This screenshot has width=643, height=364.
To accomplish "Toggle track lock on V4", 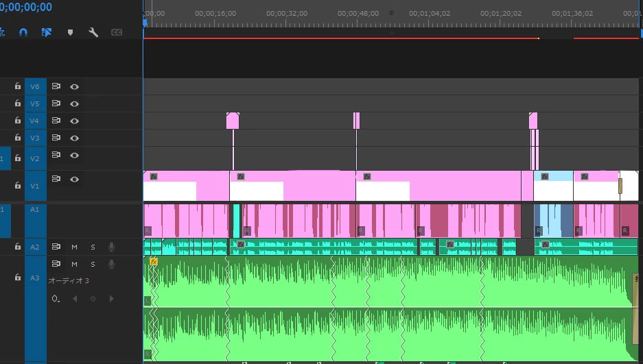I will click(x=18, y=121).
